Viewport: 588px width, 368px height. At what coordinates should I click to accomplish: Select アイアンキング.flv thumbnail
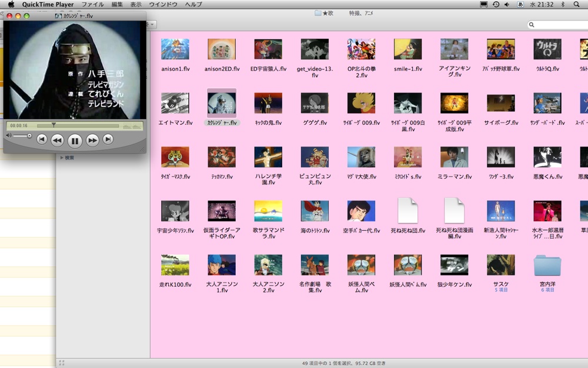pyautogui.click(x=454, y=49)
